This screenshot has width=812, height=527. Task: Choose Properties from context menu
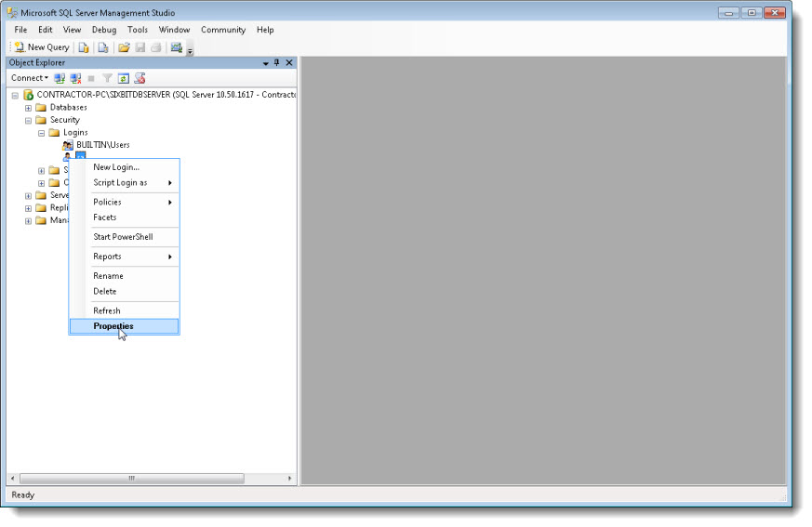point(125,326)
